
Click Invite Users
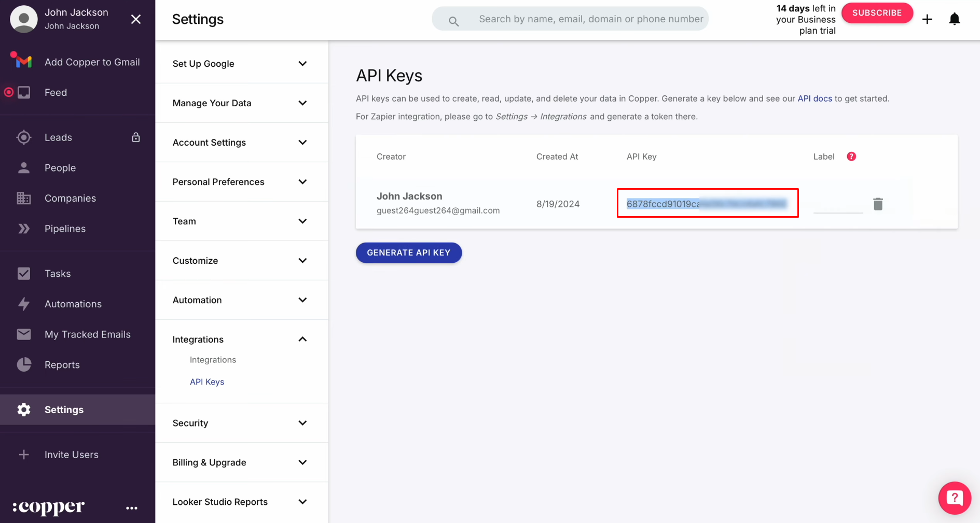(72, 455)
